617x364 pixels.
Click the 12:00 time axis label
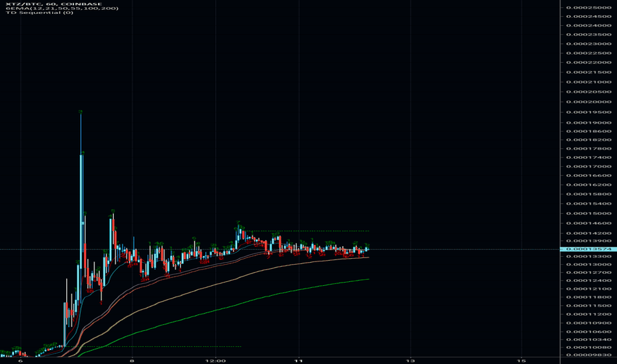click(x=216, y=361)
